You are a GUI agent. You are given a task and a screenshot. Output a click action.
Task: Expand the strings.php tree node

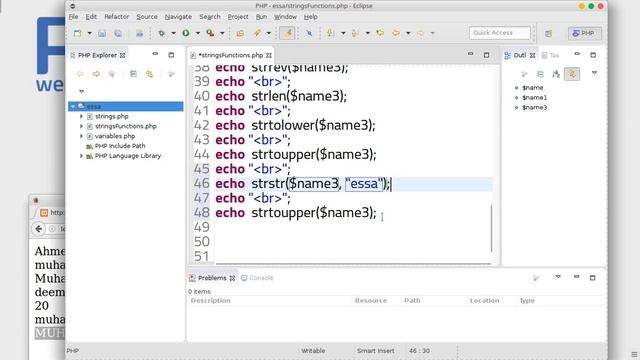coord(81,116)
